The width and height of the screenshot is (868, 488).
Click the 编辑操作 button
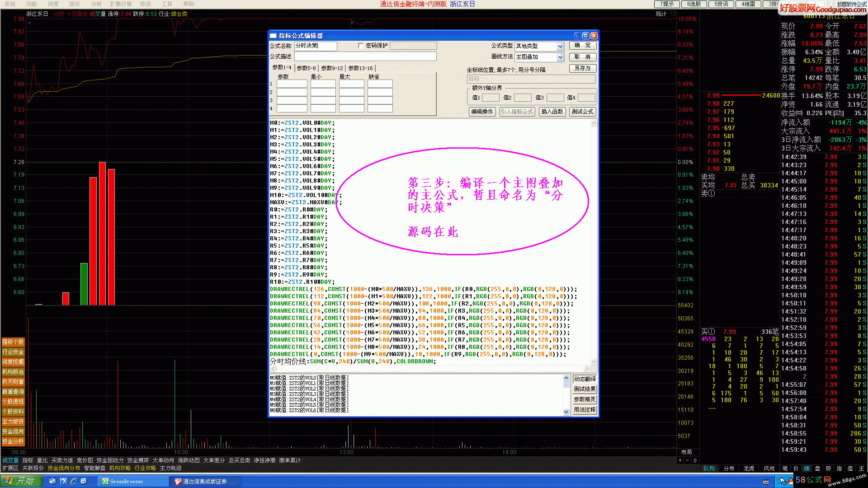482,112
